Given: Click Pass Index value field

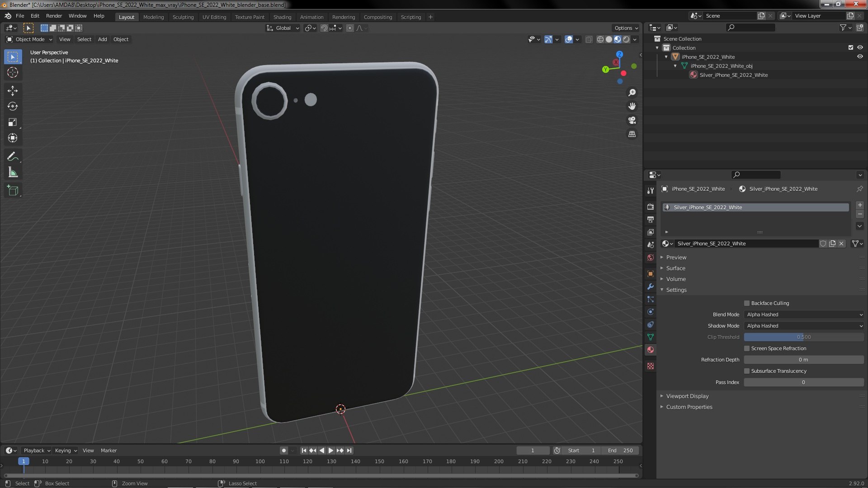Looking at the screenshot, I should [x=804, y=382].
